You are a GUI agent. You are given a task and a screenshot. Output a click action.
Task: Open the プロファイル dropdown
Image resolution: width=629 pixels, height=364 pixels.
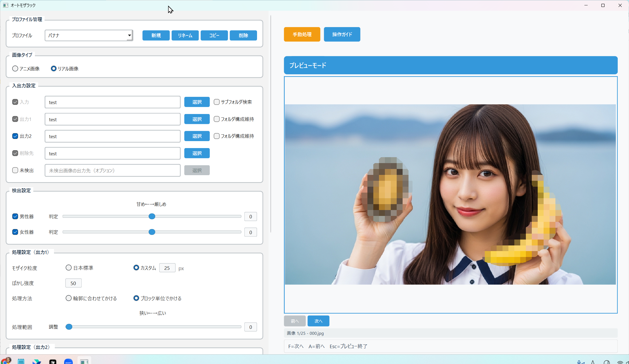tap(89, 35)
